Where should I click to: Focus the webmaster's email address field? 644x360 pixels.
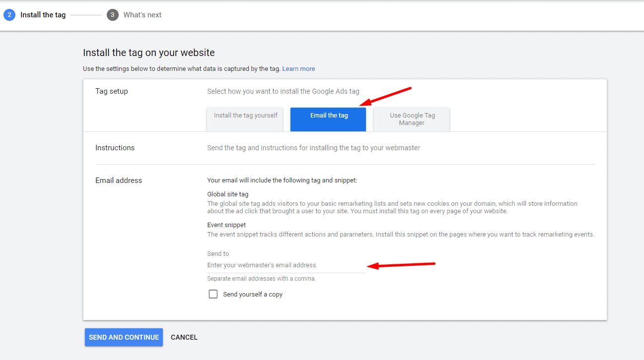pyautogui.click(x=286, y=265)
